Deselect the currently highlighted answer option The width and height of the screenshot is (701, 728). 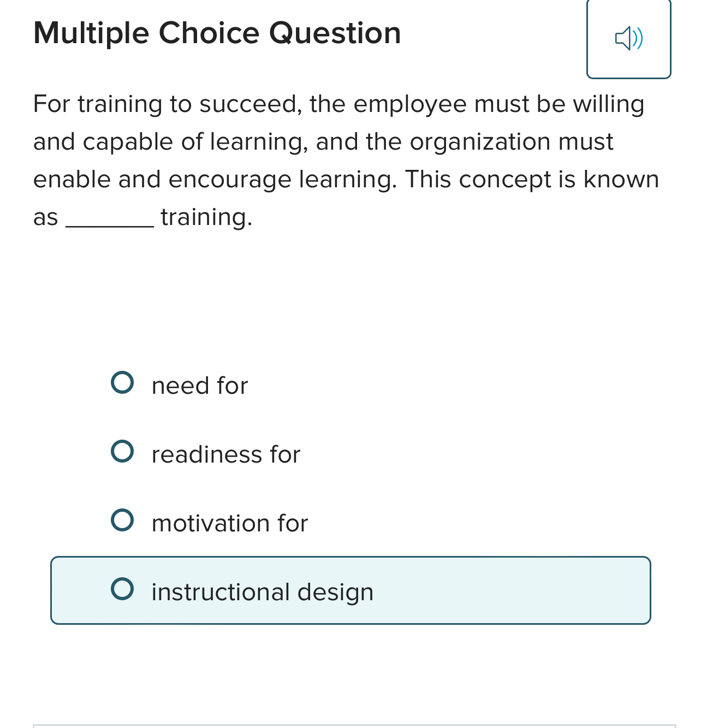pos(122,589)
